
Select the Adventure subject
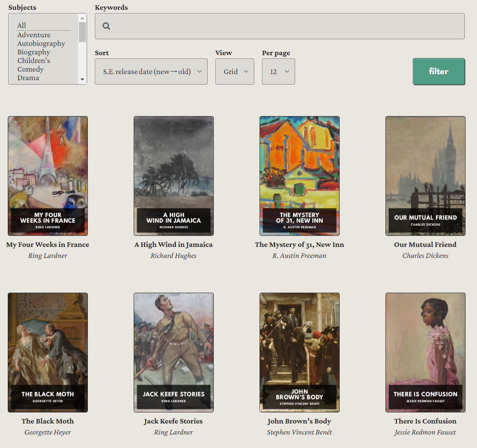click(x=34, y=35)
